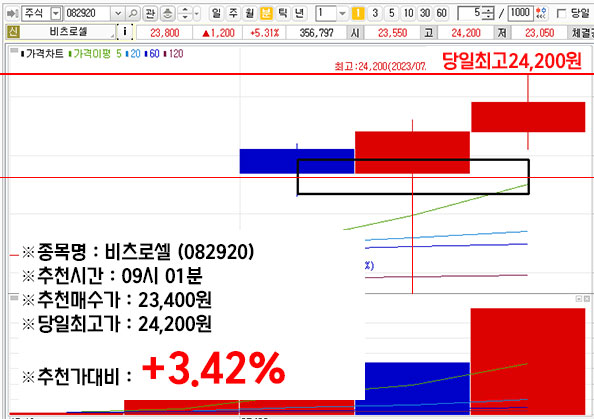Click the colored dots icon after 1000
This screenshot has height=419, width=594.
pyautogui.click(x=541, y=13)
